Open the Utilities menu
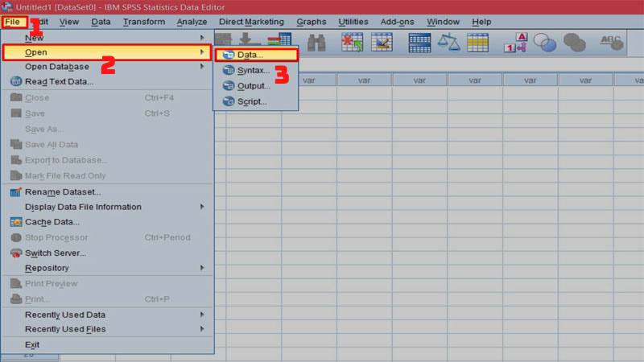 pyautogui.click(x=353, y=22)
